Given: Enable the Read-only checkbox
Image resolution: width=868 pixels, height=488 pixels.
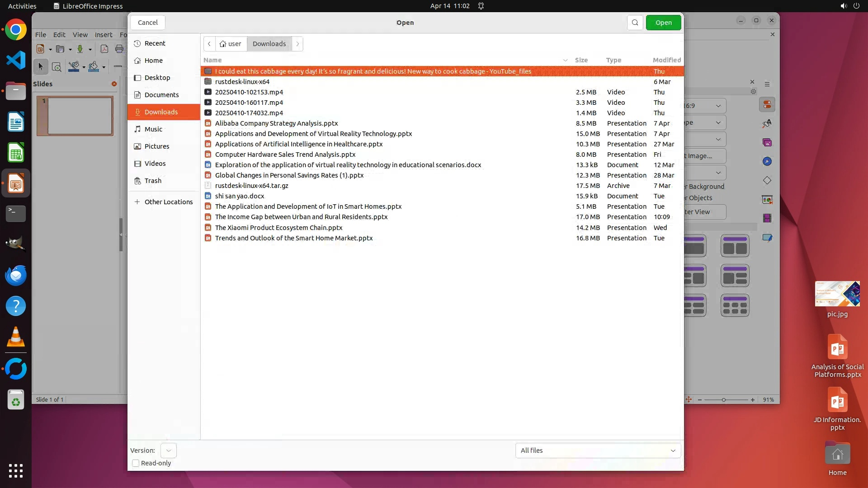Looking at the screenshot, I should (136, 463).
